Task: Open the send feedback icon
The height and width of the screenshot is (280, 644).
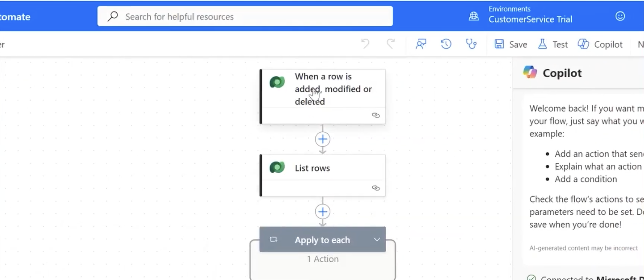Action: 421,44
